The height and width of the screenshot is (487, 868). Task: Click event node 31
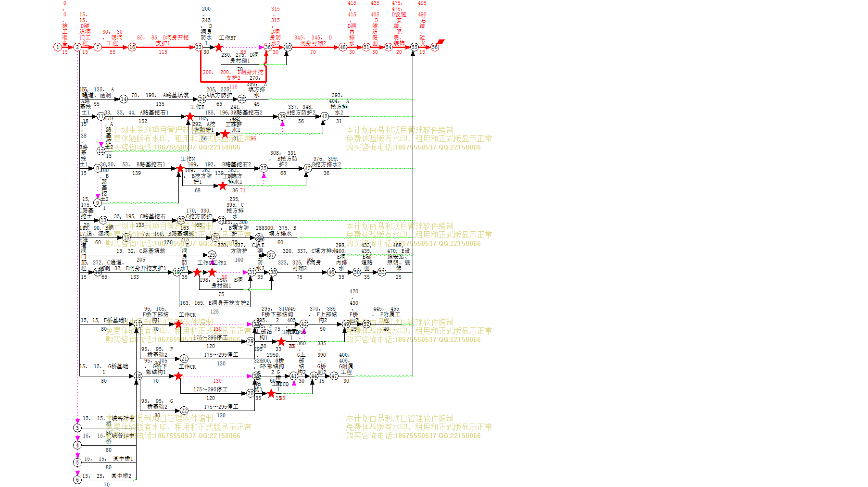tap(252, 272)
